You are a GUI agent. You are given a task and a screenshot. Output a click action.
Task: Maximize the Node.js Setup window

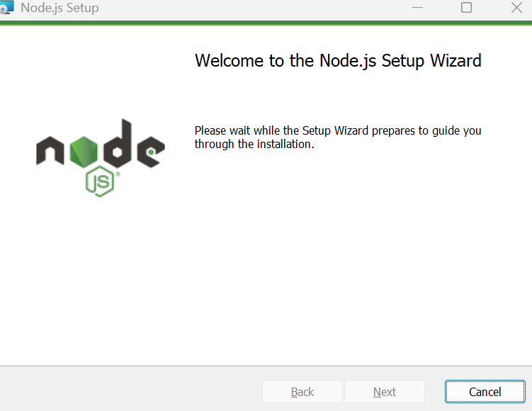point(466,8)
